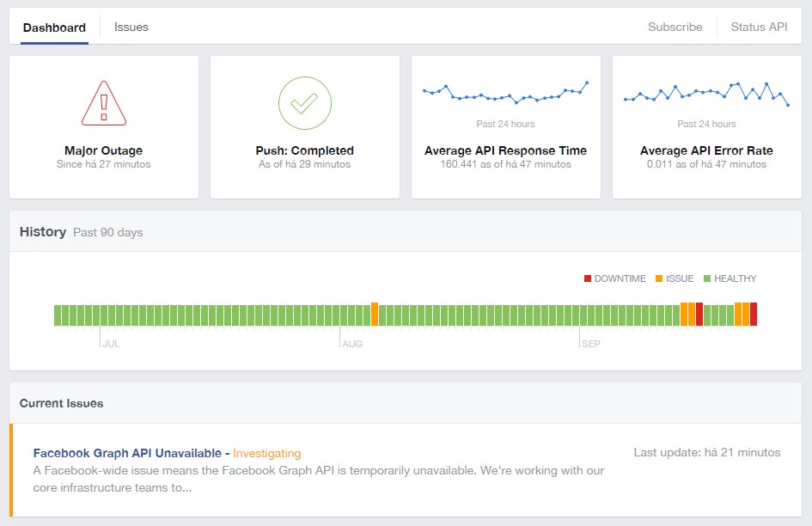This screenshot has height=526, width=812.
Task: Click '0.011 as of há 47 minutos' value
Action: (x=706, y=164)
